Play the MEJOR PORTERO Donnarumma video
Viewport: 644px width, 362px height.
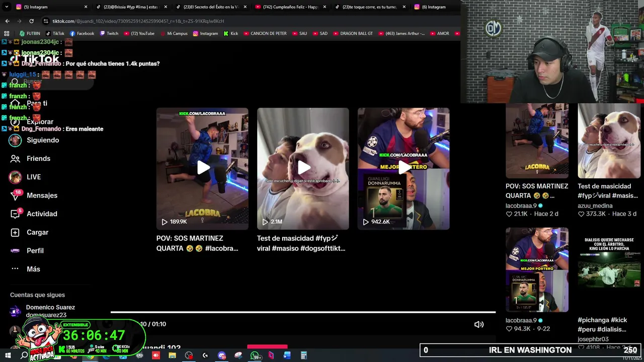tap(404, 168)
